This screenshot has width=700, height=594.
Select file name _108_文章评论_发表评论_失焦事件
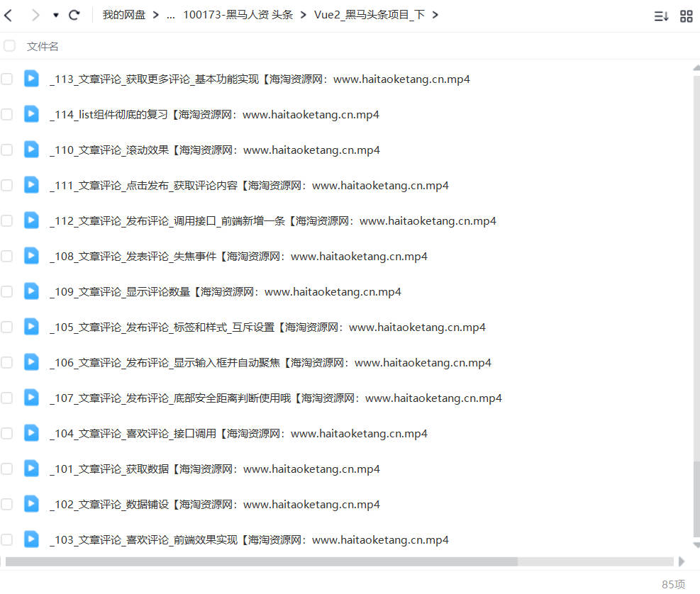click(x=238, y=256)
